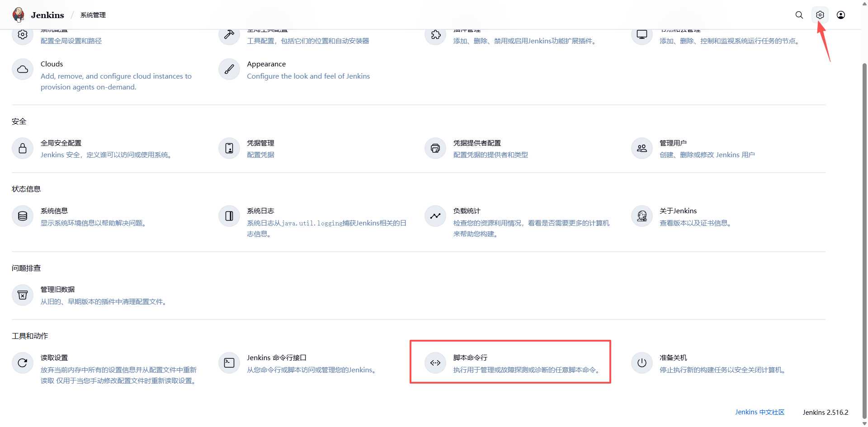Click the Jenkins logo home link
This screenshot has height=427, width=868.
coord(38,15)
